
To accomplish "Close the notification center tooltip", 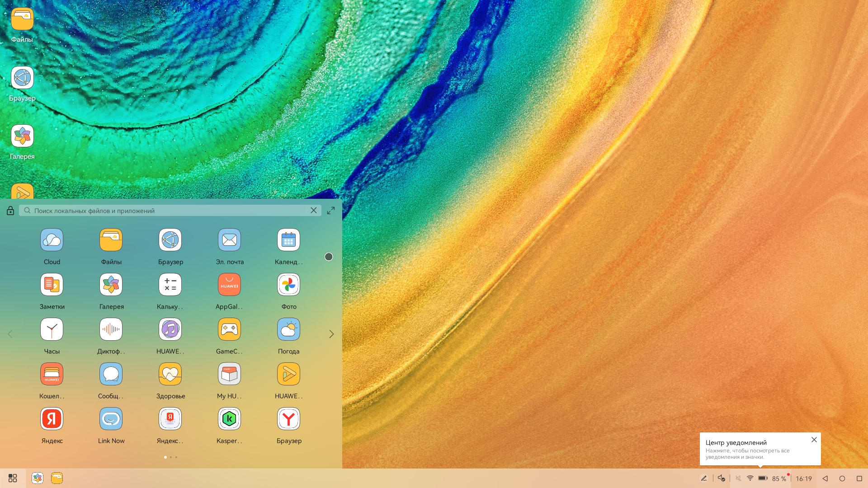I will click(814, 440).
